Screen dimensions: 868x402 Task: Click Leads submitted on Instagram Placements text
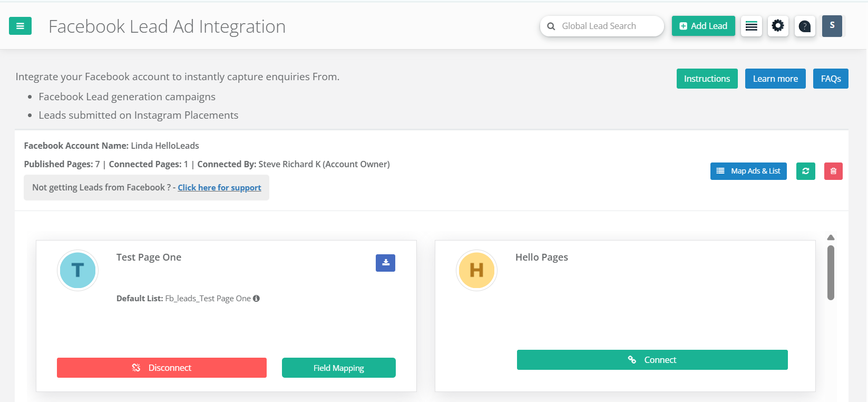coord(139,116)
